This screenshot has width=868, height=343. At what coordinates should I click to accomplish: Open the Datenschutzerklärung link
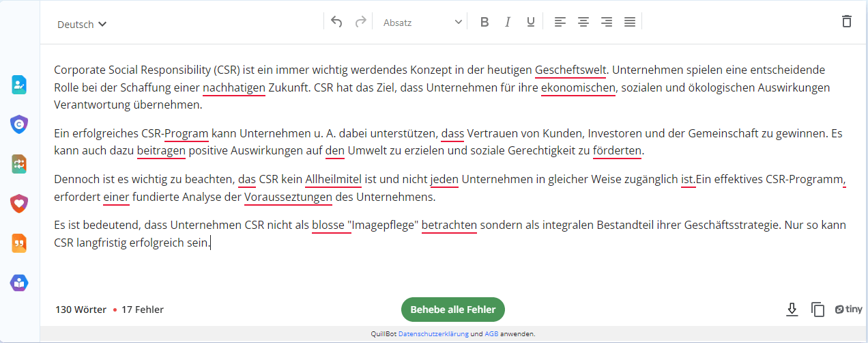tap(433, 334)
